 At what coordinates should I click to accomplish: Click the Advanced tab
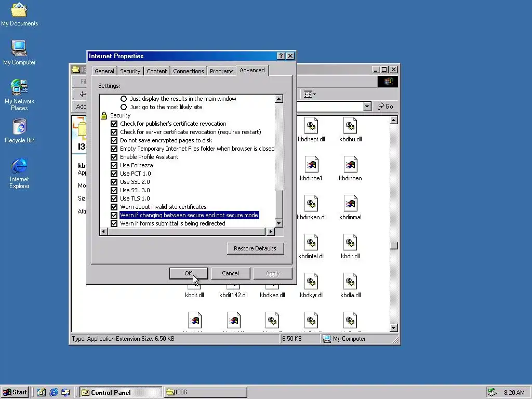point(252,70)
